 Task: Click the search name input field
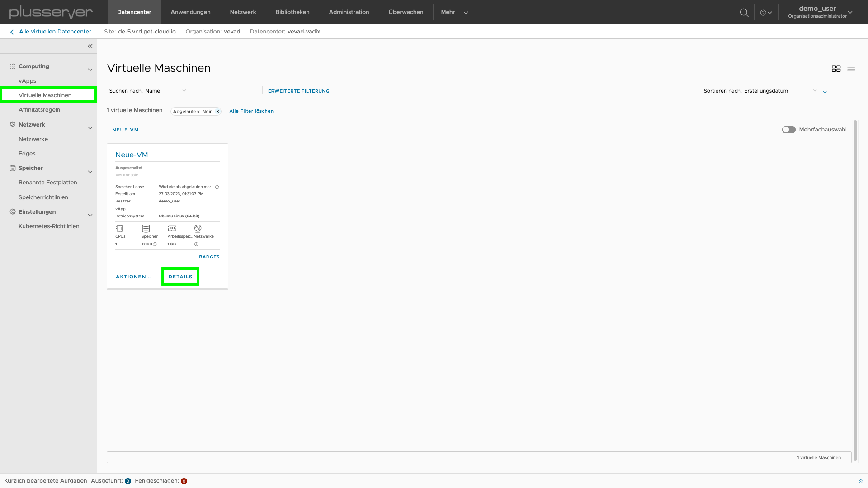point(223,91)
